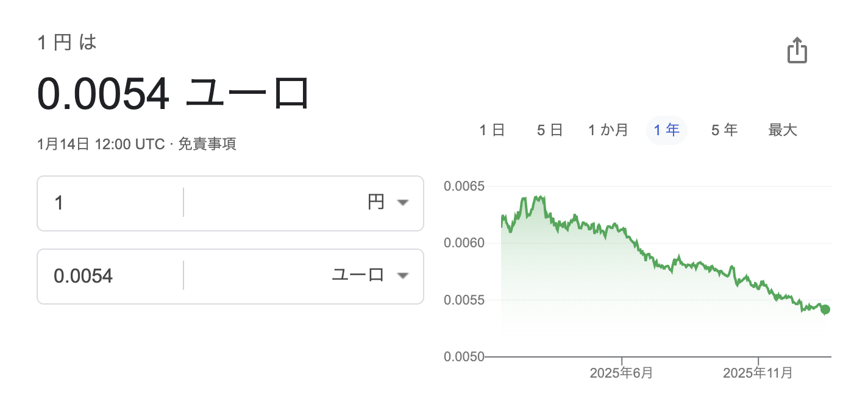This screenshot has width=868, height=402.
Task: Select the active 1年 tab
Action: click(x=666, y=130)
